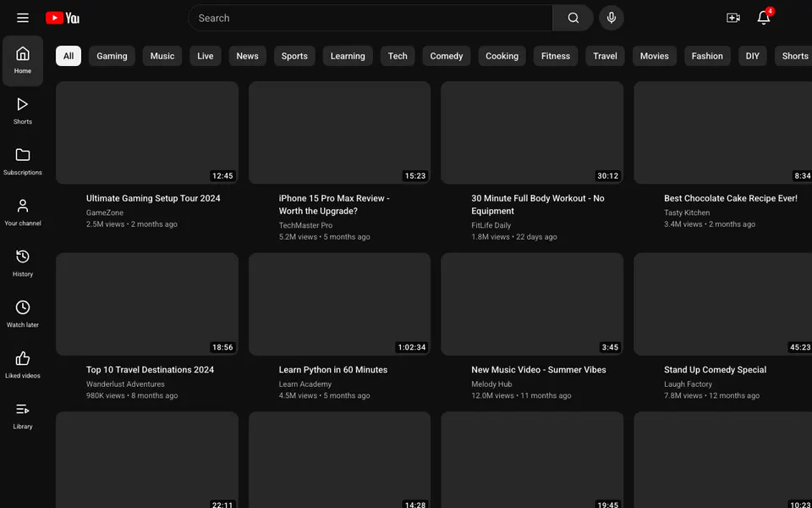Open Liked videos in sidebar

(x=23, y=366)
